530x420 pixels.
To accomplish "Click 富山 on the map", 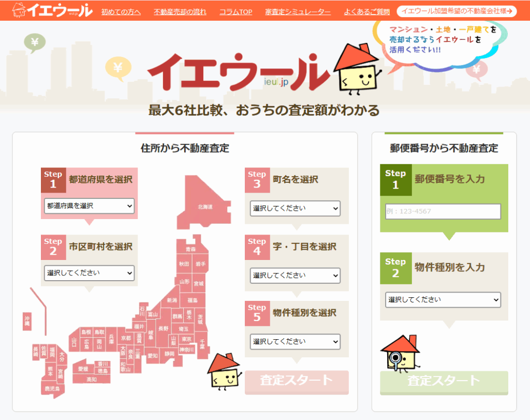I will (153, 314).
